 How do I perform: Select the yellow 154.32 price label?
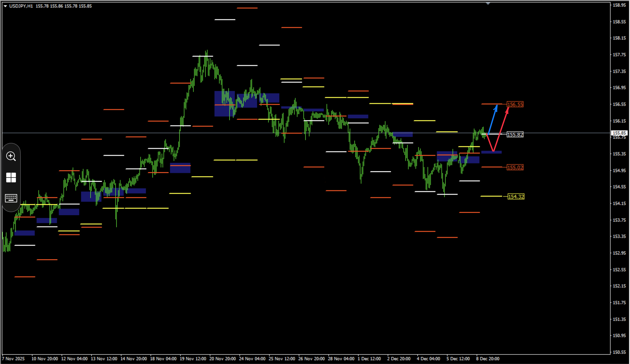(516, 196)
